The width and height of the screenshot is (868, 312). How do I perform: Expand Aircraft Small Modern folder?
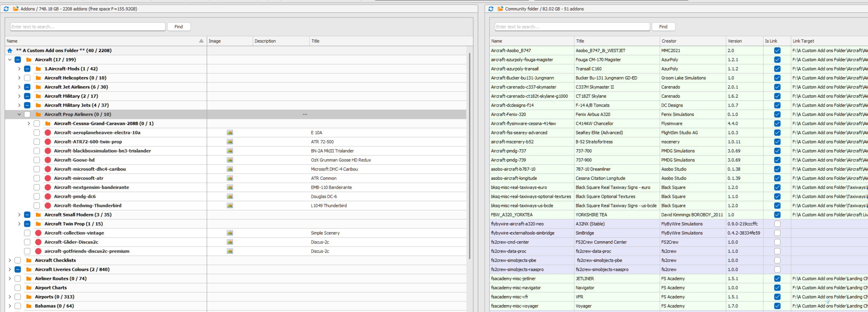click(19, 214)
